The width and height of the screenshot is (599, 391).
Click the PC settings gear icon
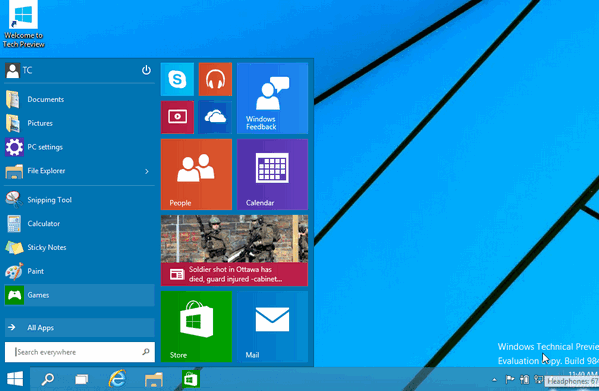pyautogui.click(x=15, y=147)
